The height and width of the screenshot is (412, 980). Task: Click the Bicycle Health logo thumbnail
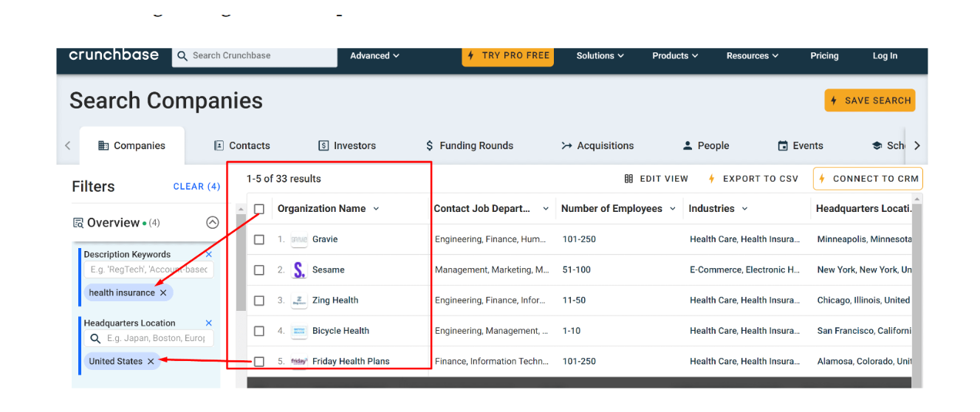pyautogui.click(x=299, y=332)
